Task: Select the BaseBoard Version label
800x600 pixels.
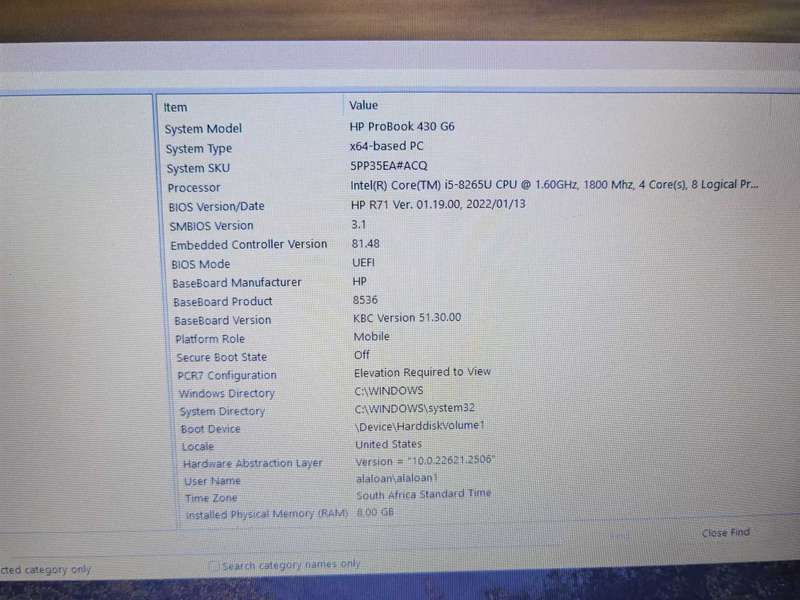Action: click(x=222, y=320)
